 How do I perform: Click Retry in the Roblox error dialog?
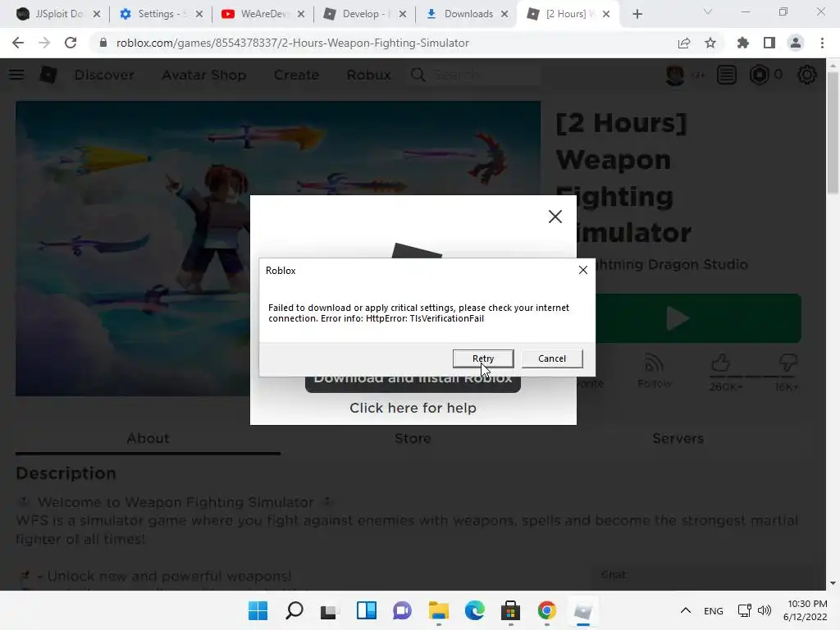click(x=482, y=358)
